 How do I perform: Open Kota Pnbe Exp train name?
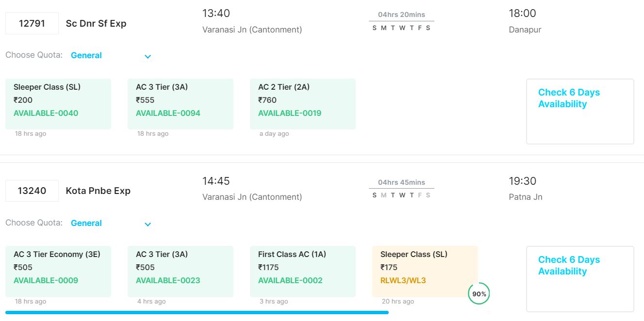(98, 191)
